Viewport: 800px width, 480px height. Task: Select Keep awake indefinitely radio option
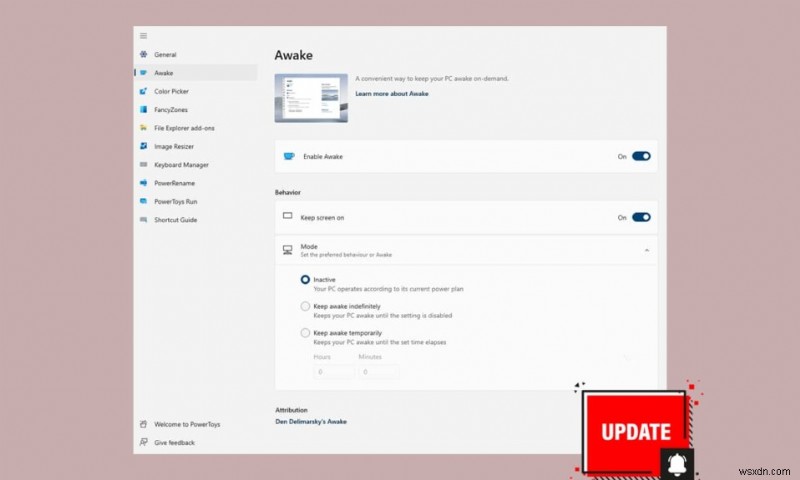tap(305, 306)
